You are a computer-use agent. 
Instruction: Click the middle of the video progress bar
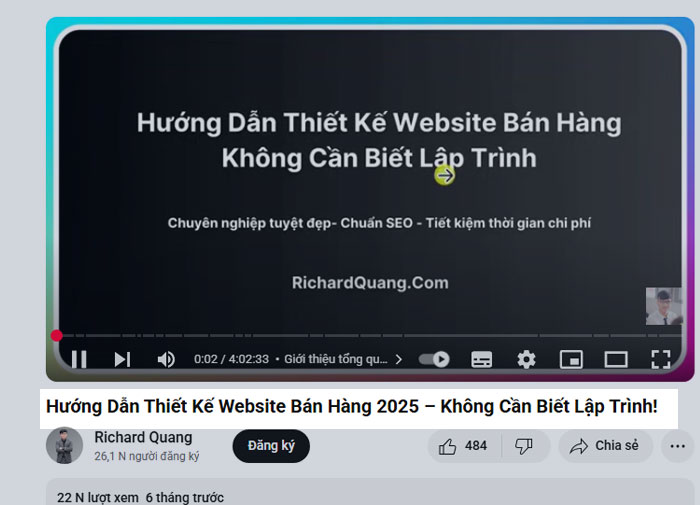[370, 336]
